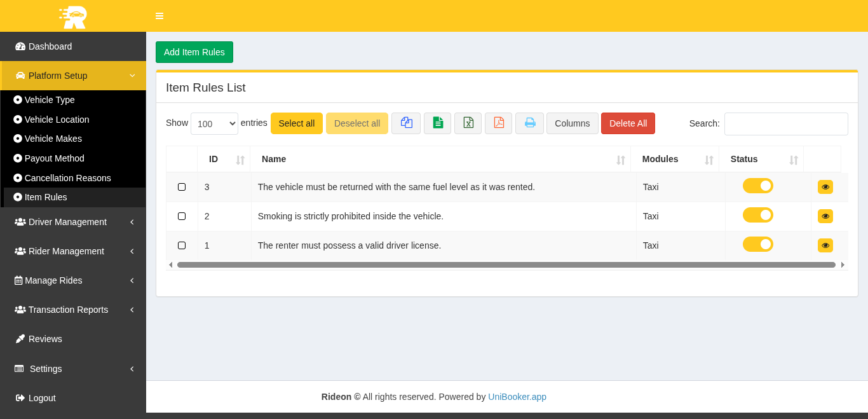This screenshot has height=419, width=868.
Task: Expand the Settings sidebar section
Action: pos(73,369)
